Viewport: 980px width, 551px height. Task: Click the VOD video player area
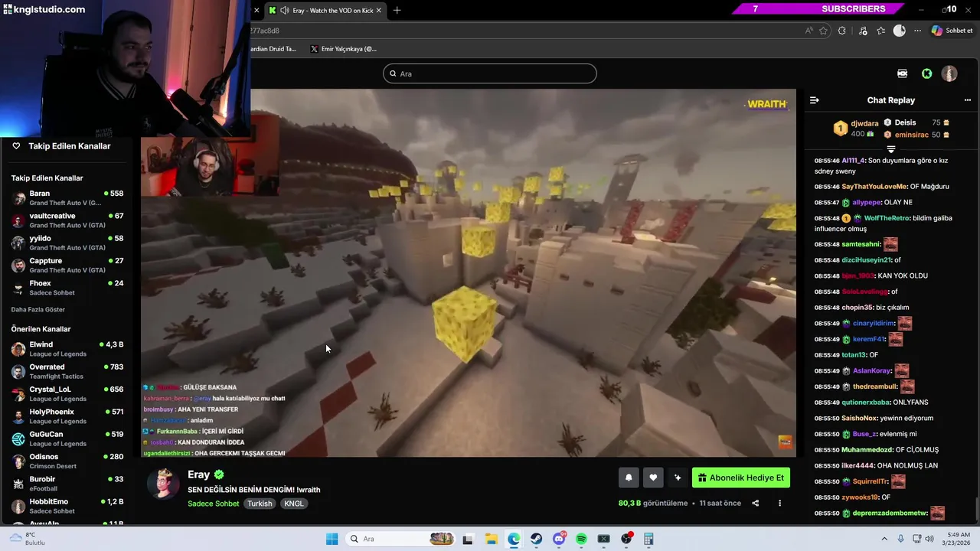click(x=469, y=273)
